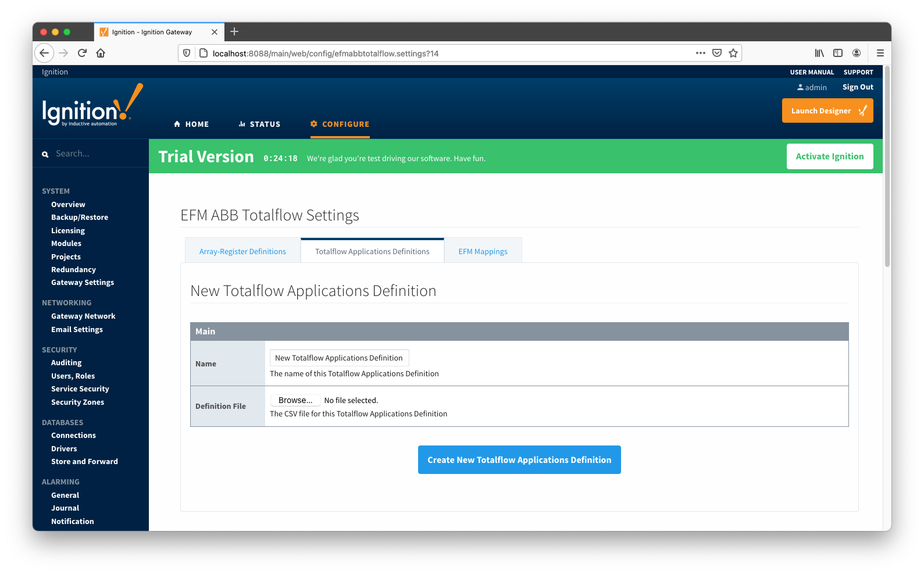Viewport: 924px width, 574px height.
Task: Open Firefox account icon
Action: pyautogui.click(x=857, y=53)
